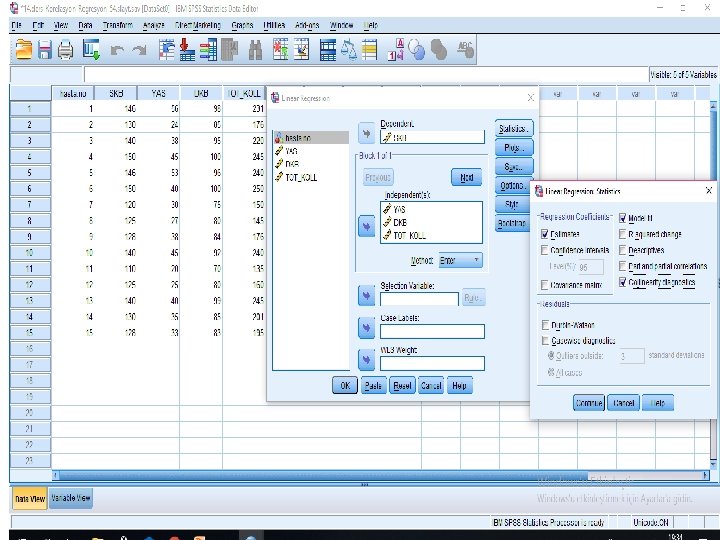Move variable to WLS Weight arrow
The image size is (720, 540).
coord(366,360)
